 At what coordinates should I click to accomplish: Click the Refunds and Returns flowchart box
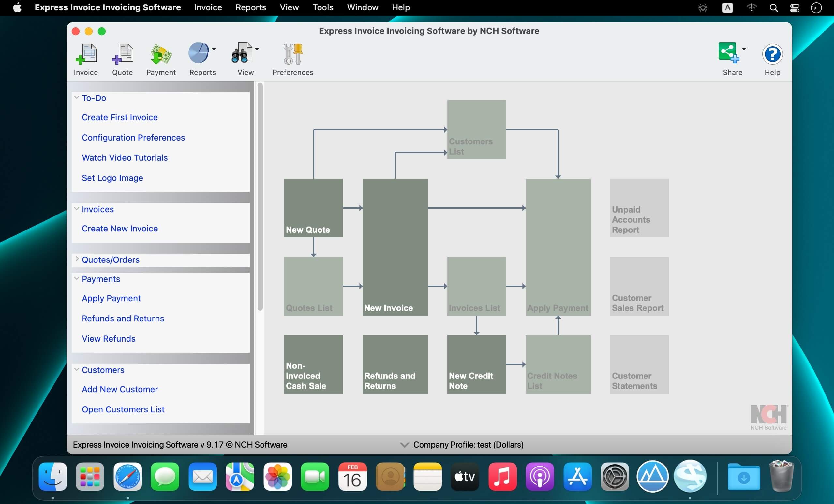coord(395,364)
